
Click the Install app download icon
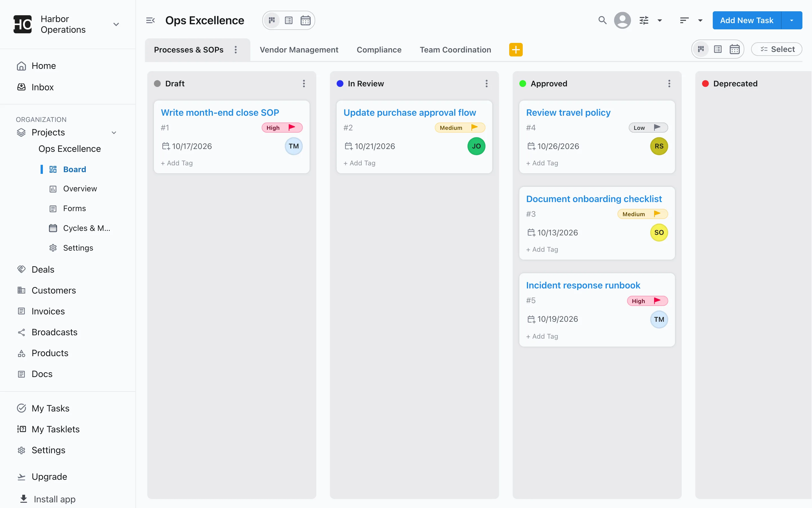[23, 499]
